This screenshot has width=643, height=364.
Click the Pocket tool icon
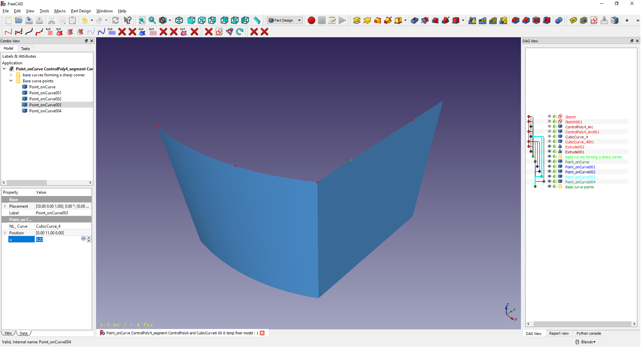(414, 21)
